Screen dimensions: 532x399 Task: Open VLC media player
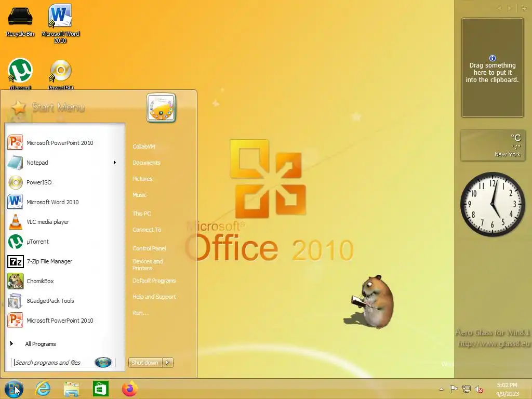[x=64, y=221]
